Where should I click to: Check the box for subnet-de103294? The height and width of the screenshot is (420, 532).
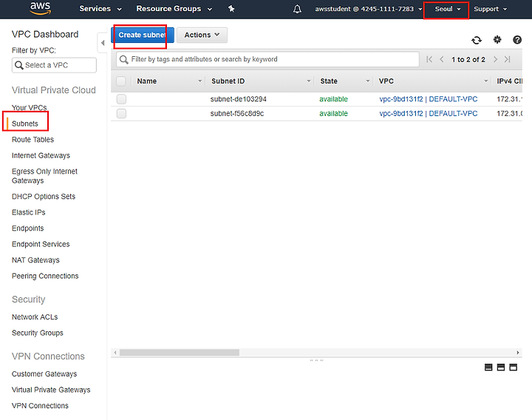(x=121, y=99)
